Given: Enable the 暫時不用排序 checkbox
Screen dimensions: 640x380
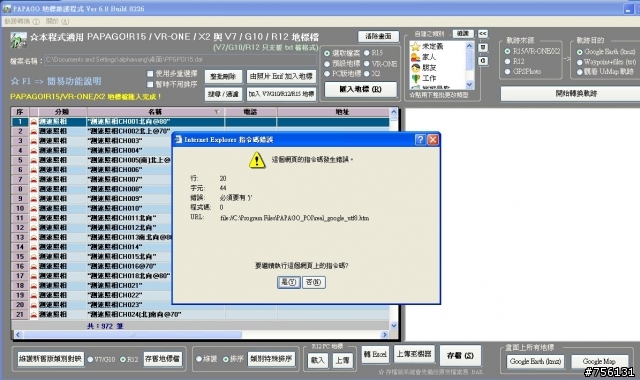Looking at the screenshot, I should [150, 84].
